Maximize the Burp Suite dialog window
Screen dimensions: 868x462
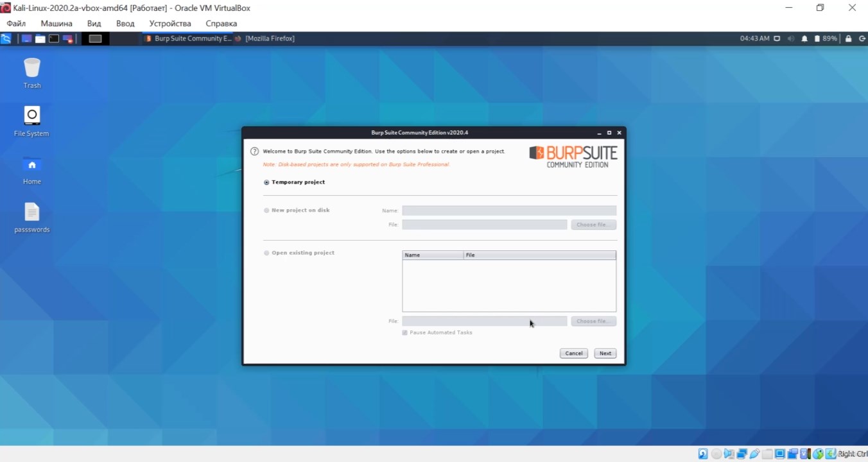(609, 133)
